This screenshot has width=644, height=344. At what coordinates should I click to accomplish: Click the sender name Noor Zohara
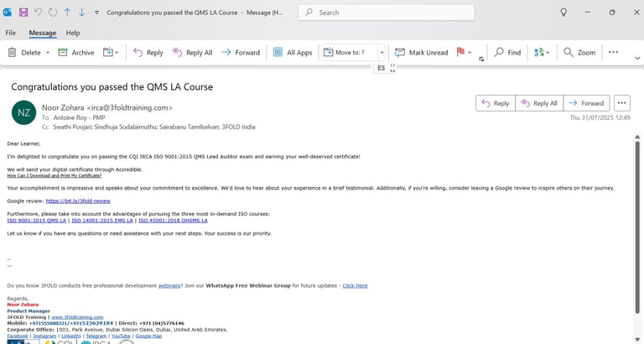(63, 107)
